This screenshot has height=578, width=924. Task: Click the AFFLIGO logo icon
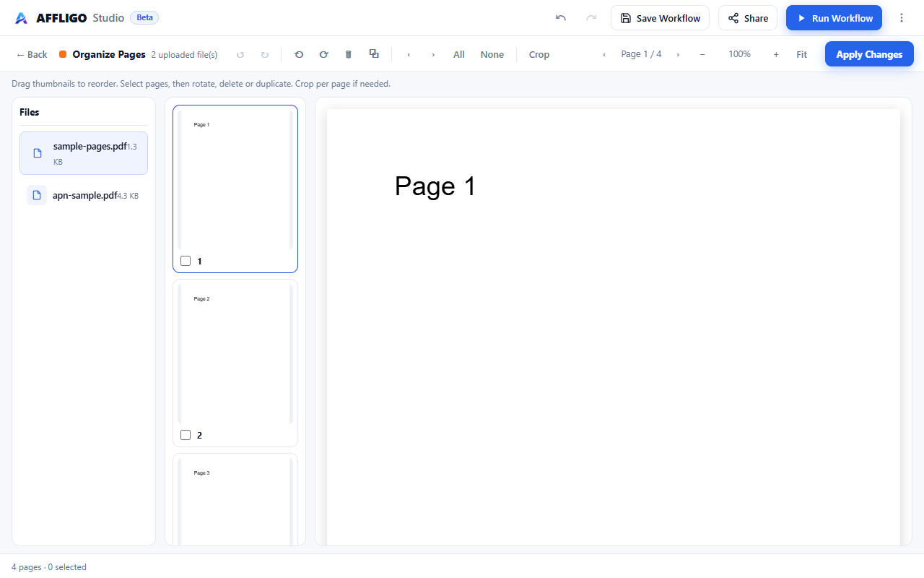[x=21, y=18]
